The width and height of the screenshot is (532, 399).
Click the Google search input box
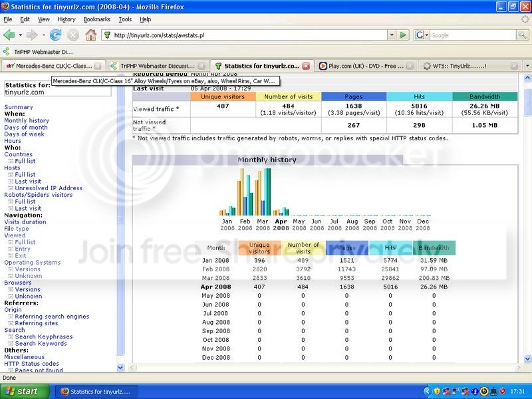[x=473, y=35]
